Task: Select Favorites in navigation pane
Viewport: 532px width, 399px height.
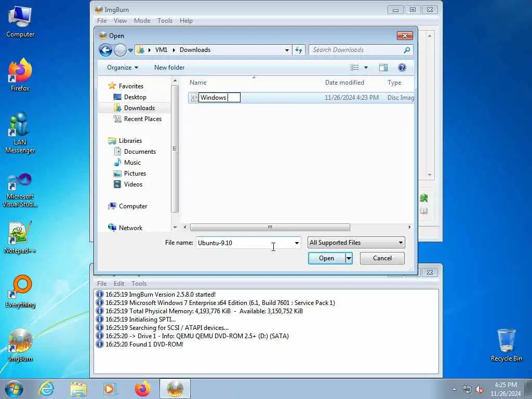Action: pos(131,86)
